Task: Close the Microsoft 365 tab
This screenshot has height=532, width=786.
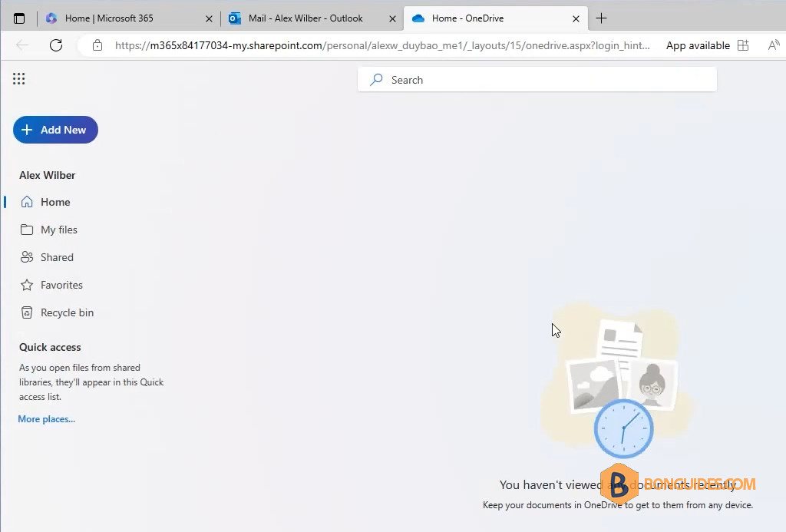Action: click(209, 19)
